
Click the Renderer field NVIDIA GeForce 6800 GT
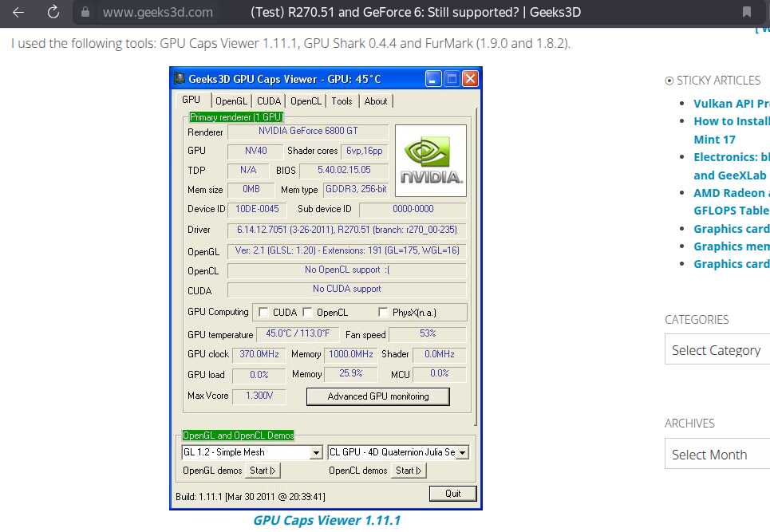coord(308,131)
